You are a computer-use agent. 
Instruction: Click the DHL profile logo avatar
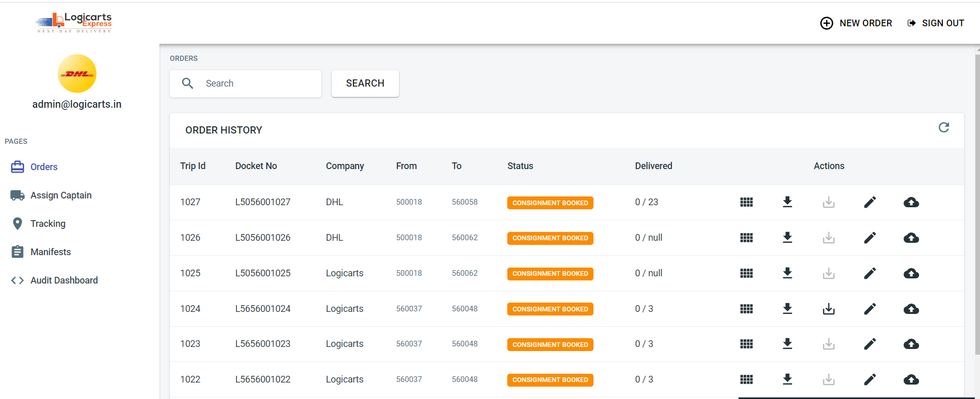pyautogui.click(x=77, y=74)
